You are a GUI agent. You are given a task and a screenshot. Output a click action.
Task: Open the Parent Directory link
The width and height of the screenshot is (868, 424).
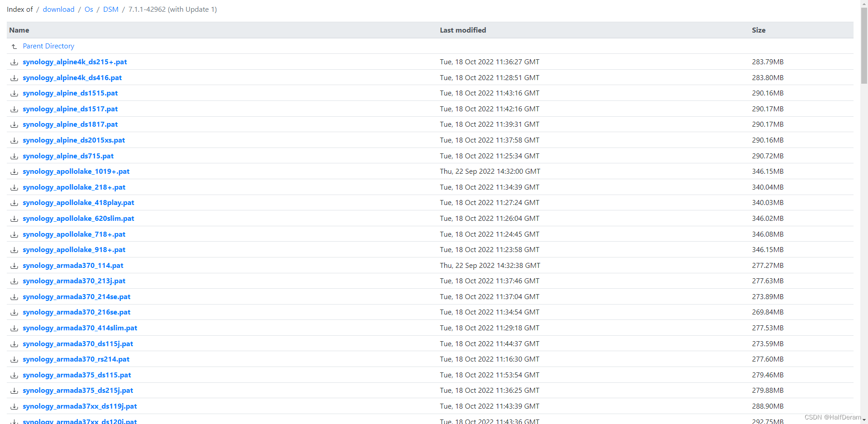click(48, 46)
